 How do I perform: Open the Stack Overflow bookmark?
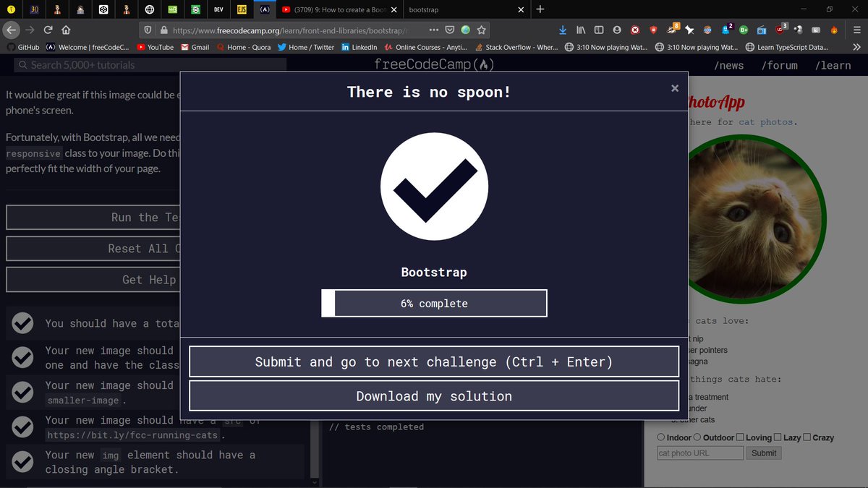[x=516, y=47]
